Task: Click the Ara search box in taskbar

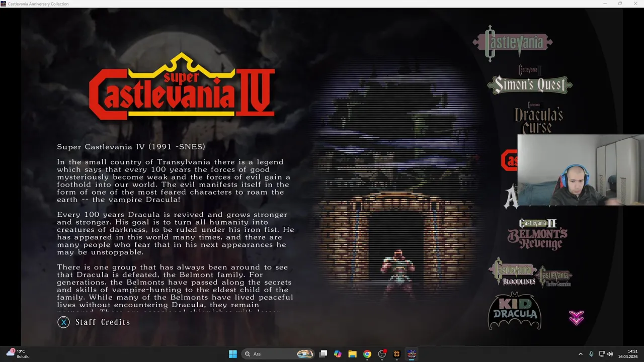Action: coord(278,354)
